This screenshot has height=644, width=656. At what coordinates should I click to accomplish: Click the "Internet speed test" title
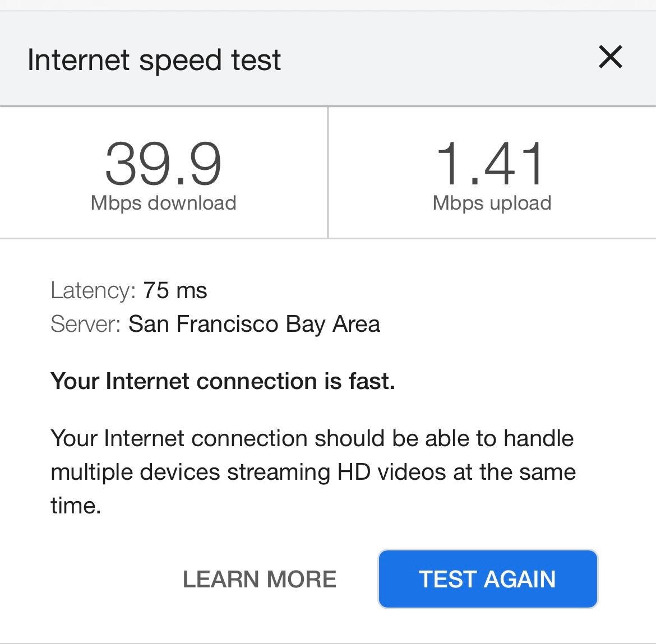tap(154, 60)
